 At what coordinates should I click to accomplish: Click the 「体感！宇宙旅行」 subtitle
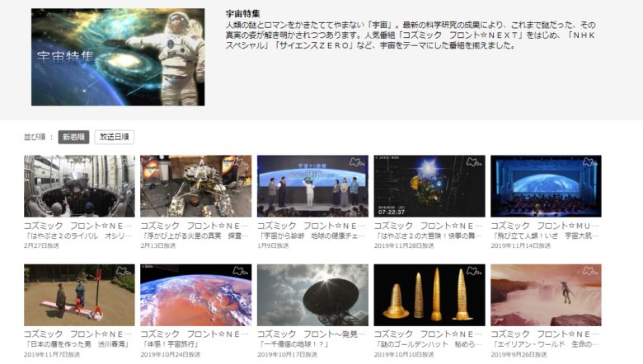pyautogui.click(x=171, y=344)
